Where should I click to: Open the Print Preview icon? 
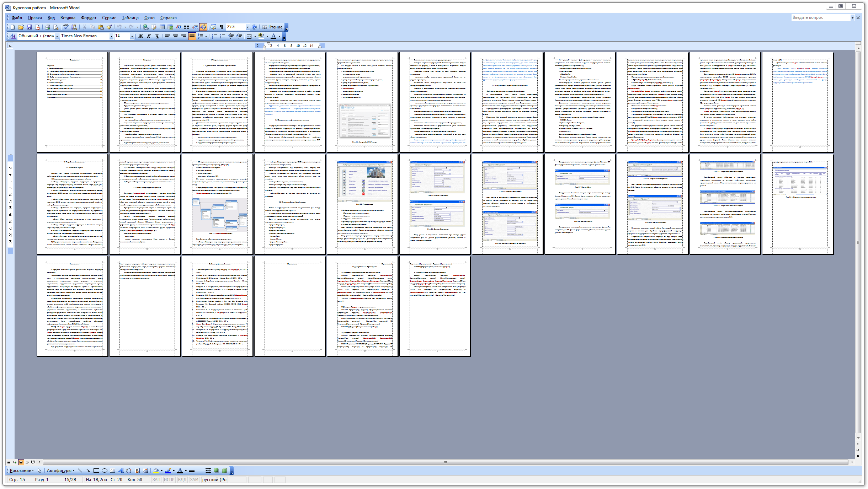point(56,27)
